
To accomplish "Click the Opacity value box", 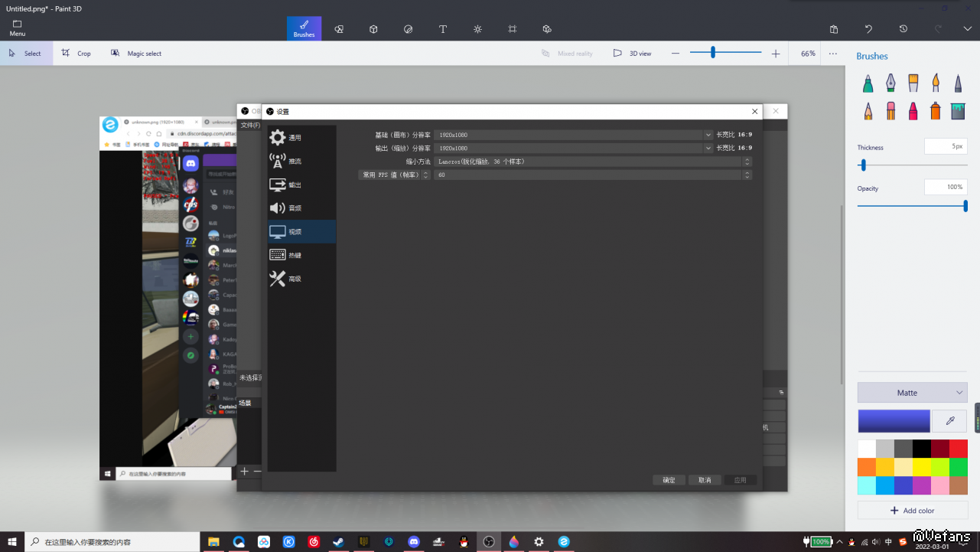I will pos(946,187).
